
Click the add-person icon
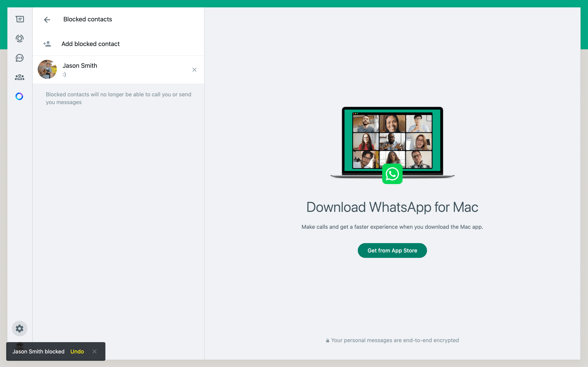[x=47, y=44]
